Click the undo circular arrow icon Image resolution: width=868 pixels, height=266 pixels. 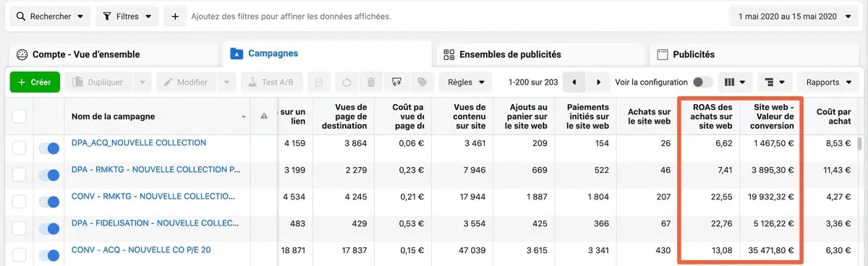346,82
